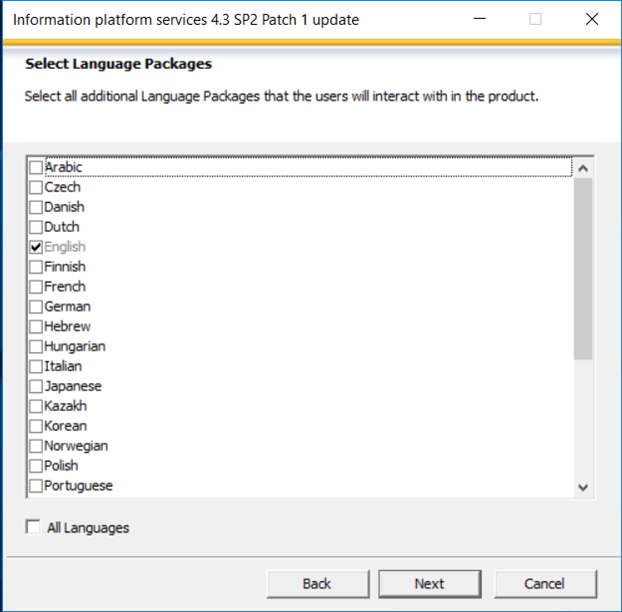Tick the Polish checkbox
The image size is (622, 612).
36,466
